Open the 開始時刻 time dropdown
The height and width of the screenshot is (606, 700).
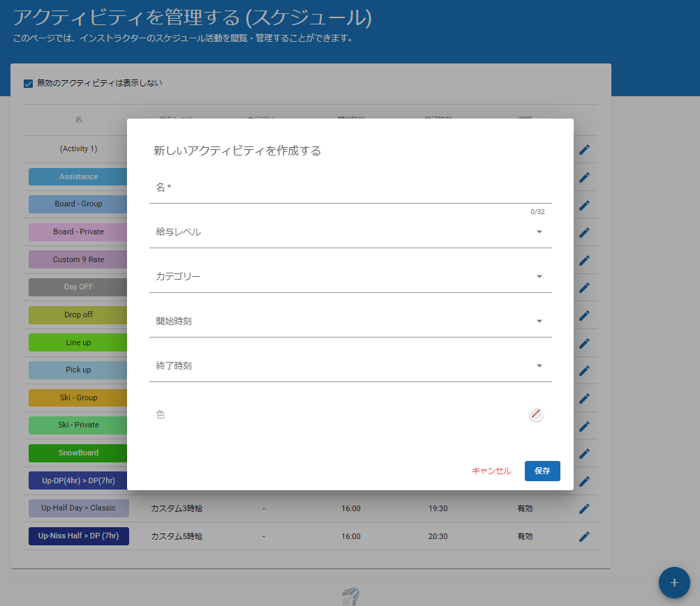click(x=350, y=321)
